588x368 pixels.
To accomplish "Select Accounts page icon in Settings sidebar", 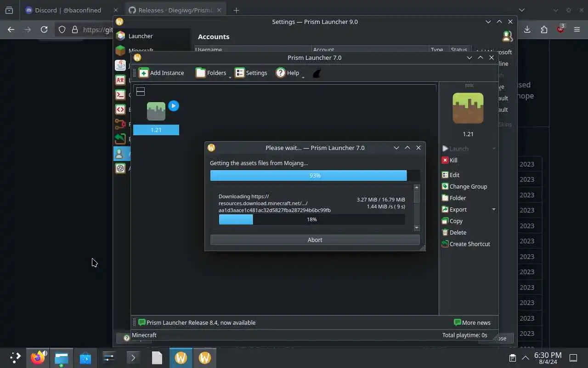I will [x=120, y=153].
